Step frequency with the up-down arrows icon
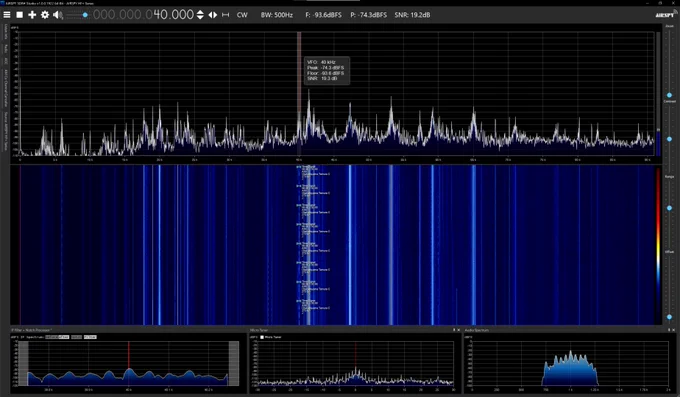 pyautogui.click(x=200, y=15)
